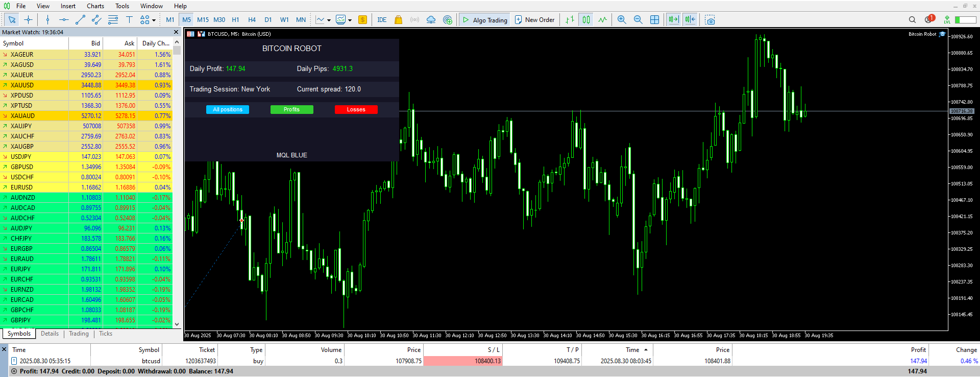Click the green LVL icon
Screen dimensions: 980x377
pos(947,20)
